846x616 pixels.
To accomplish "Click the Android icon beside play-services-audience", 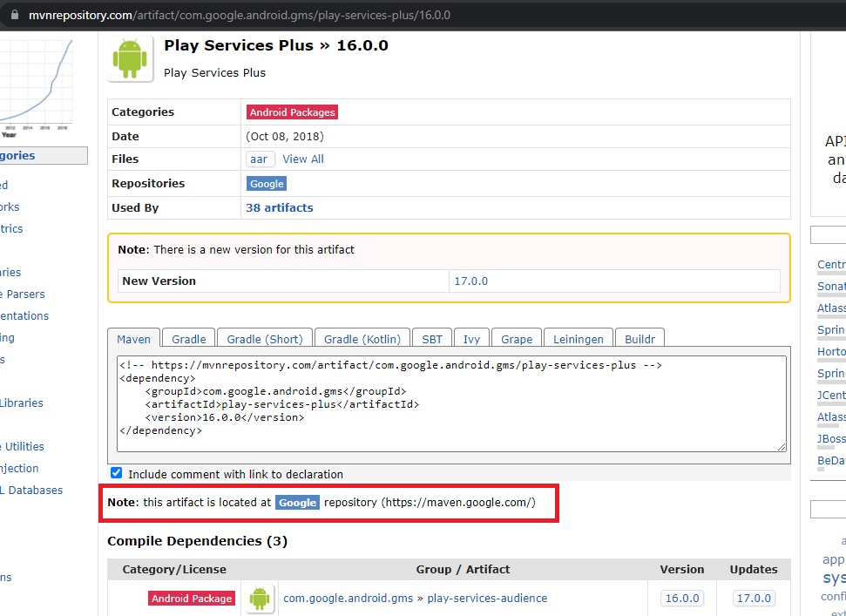I will pos(259,599).
